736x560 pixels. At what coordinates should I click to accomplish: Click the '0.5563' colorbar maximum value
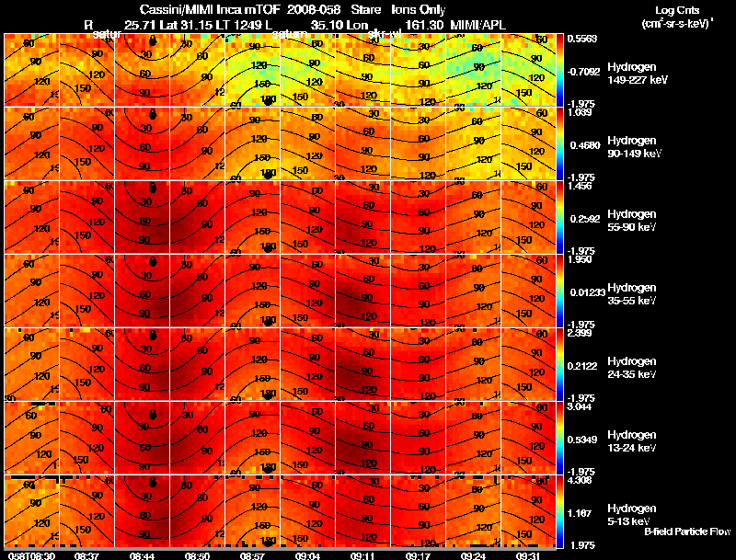click(x=582, y=39)
